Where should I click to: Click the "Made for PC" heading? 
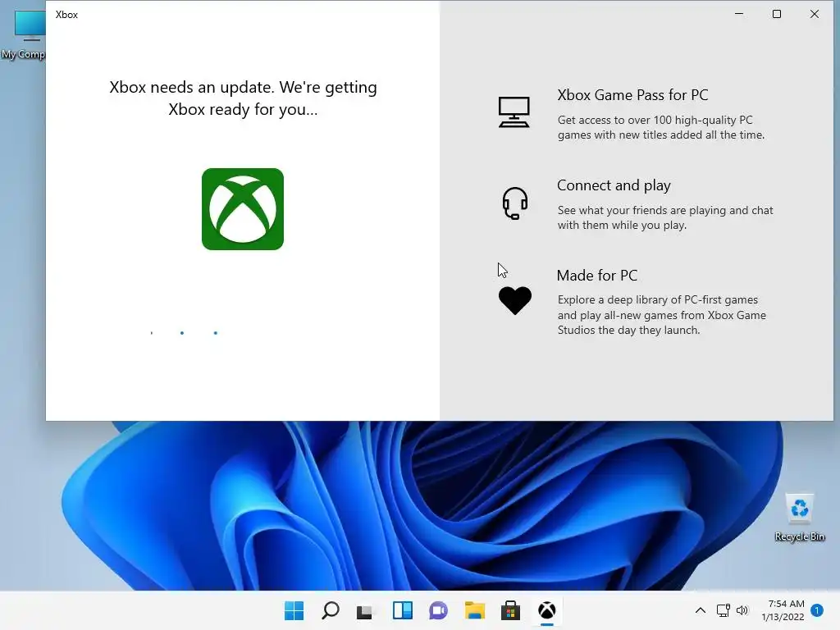point(597,276)
